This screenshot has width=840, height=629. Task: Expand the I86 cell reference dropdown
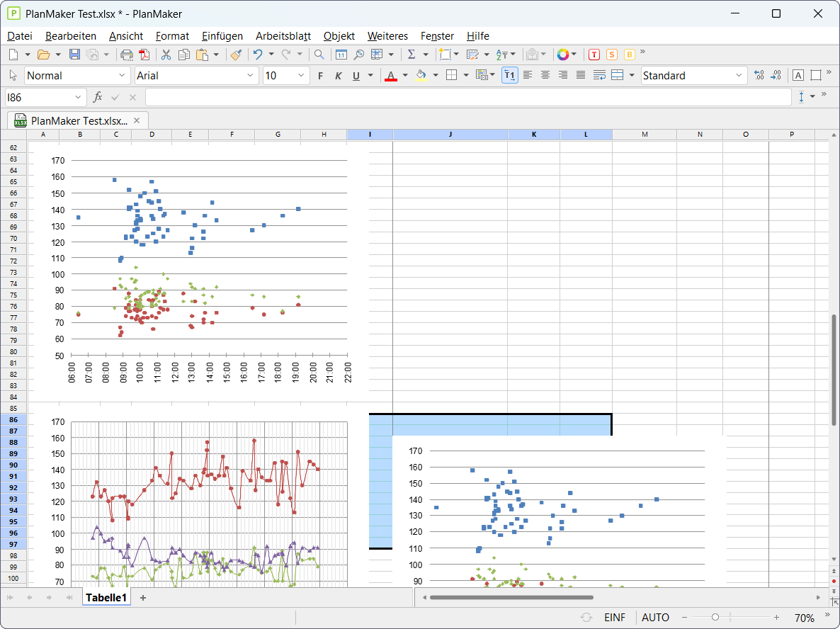pyautogui.click(x=78, y=98)
